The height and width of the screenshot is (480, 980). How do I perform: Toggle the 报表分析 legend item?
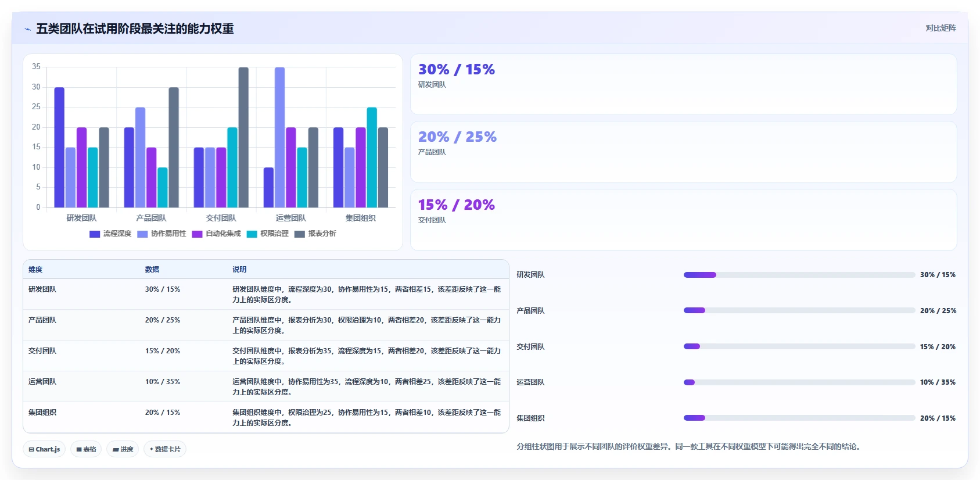pyautogui.click(x=315, y=234)
